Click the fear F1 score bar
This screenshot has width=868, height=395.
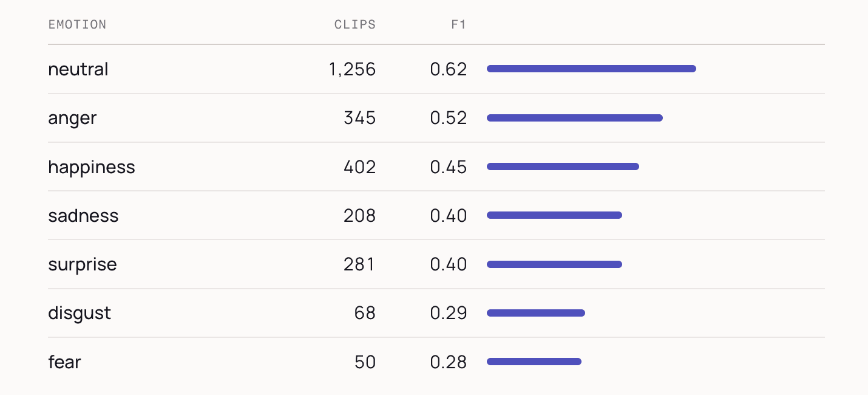tap(534, 362)
